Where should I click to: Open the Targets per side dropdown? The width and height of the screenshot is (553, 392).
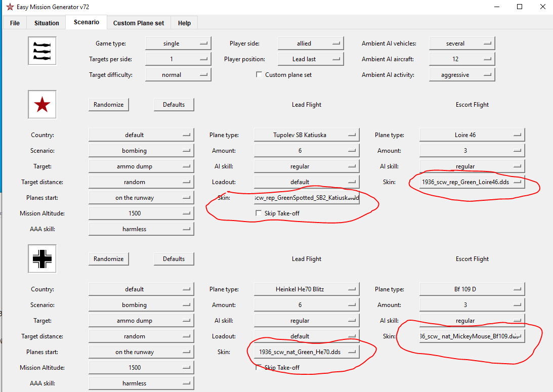click(x=178, y=59)
